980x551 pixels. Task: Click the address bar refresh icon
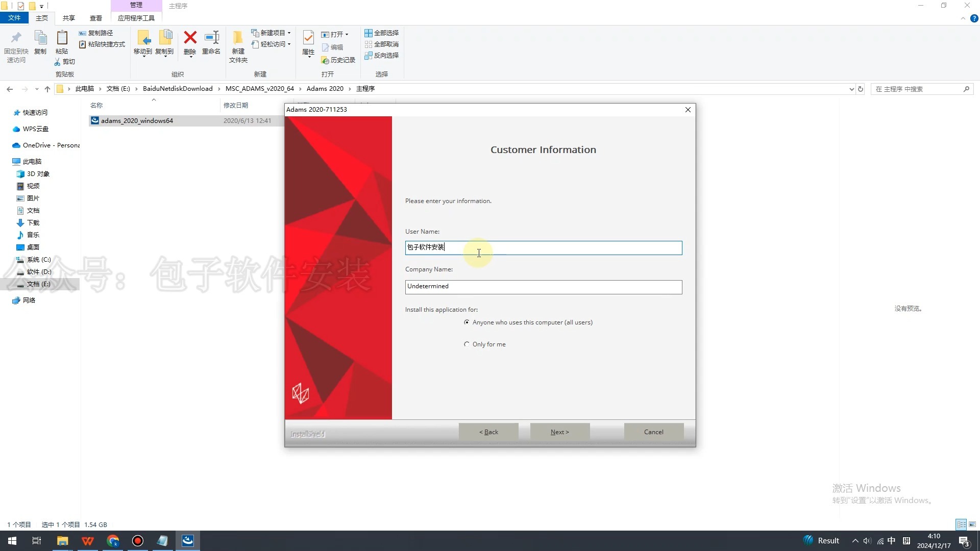(x=861, y=89)
